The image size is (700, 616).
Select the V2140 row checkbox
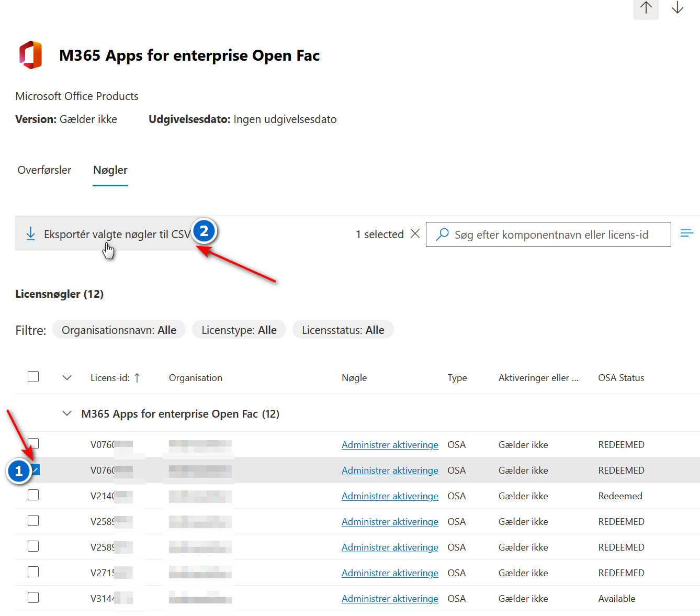(33, 495)
